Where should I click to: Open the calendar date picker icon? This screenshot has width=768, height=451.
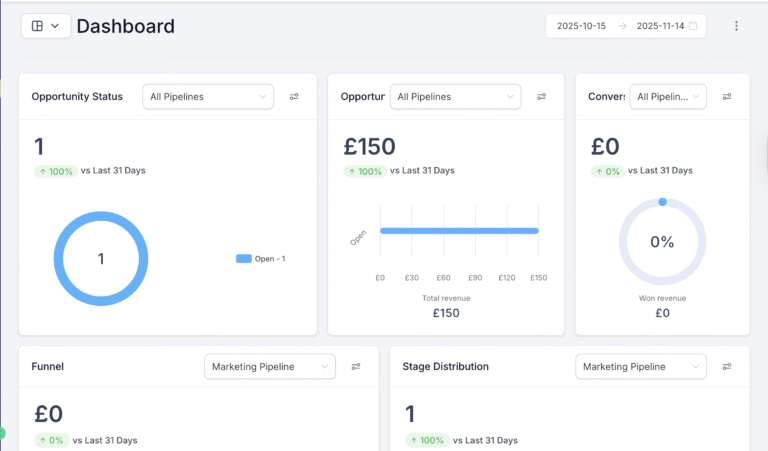pyautogui.click(x=693, y=26)
